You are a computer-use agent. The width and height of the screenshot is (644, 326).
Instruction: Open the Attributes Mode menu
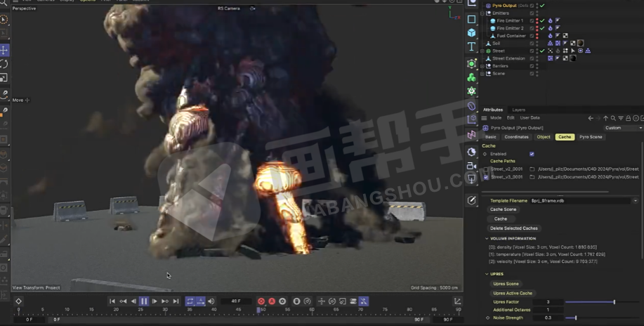click(496, 118)
